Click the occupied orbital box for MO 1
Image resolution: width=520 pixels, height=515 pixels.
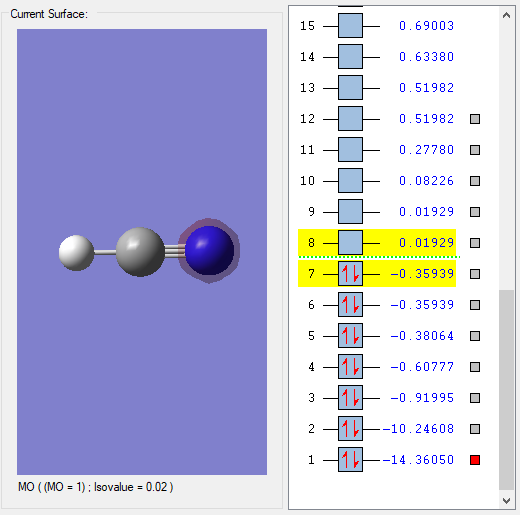(x=350, y=460)
